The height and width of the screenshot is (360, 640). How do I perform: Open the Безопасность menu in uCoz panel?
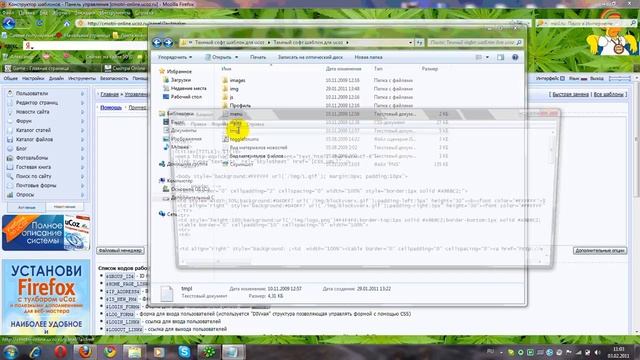click(114, 78)
